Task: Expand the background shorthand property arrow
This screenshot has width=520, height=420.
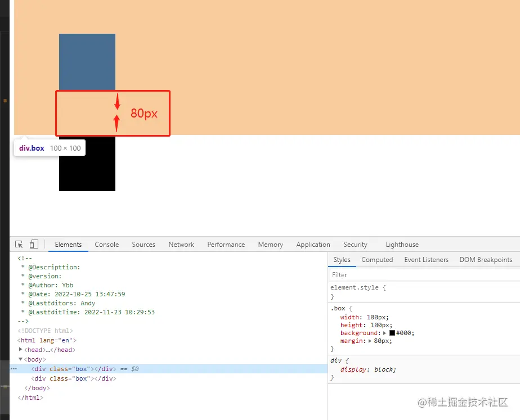Action: pos(385,333)
